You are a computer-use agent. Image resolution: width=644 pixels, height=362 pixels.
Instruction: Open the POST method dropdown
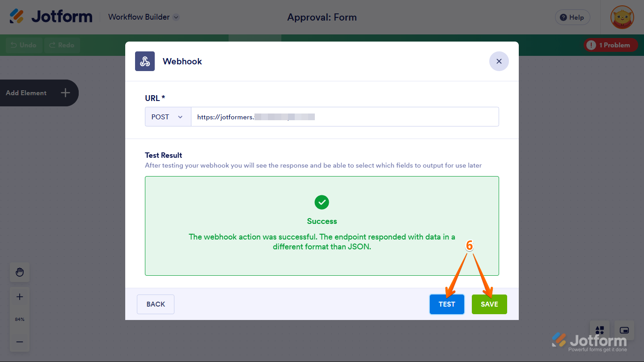(x=168, y=117)
